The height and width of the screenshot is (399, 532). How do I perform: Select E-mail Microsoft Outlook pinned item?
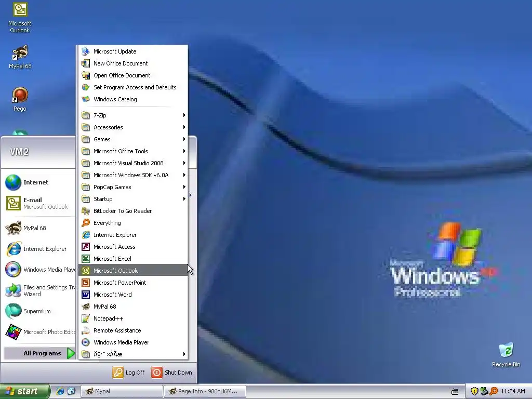[x=39, y=203]
